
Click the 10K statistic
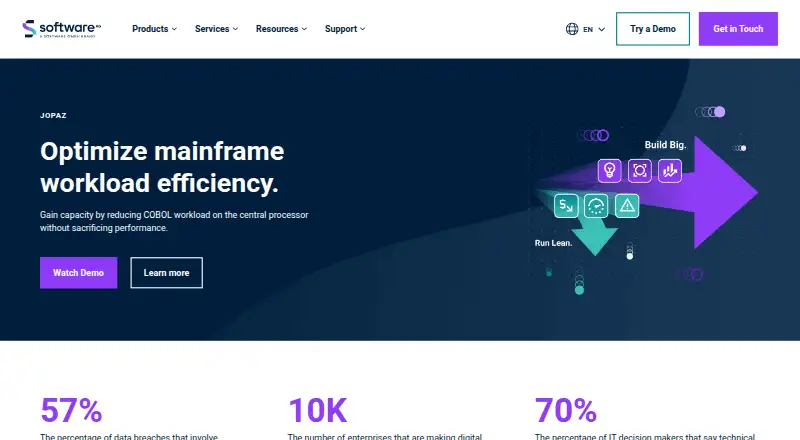click(318, 410)
